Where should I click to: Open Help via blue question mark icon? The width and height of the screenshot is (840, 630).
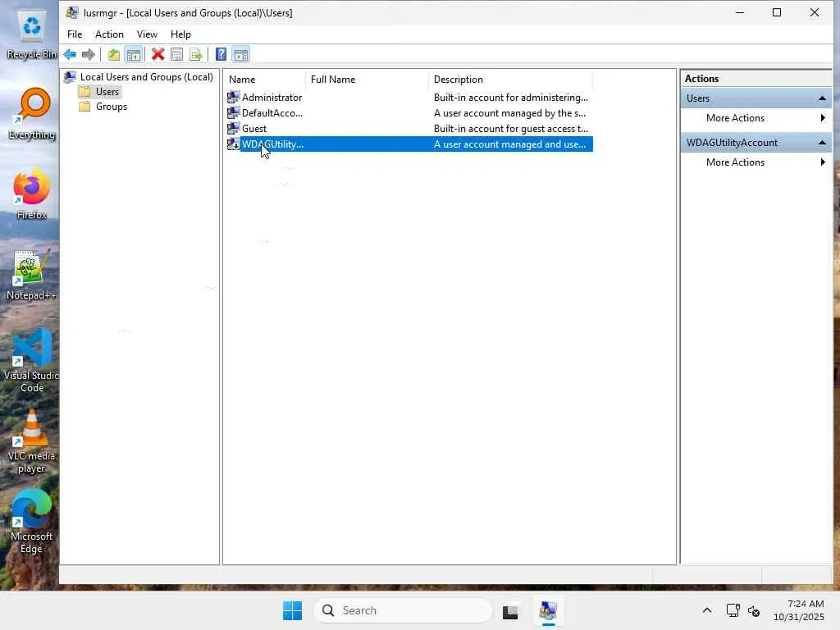pos(221,54)
